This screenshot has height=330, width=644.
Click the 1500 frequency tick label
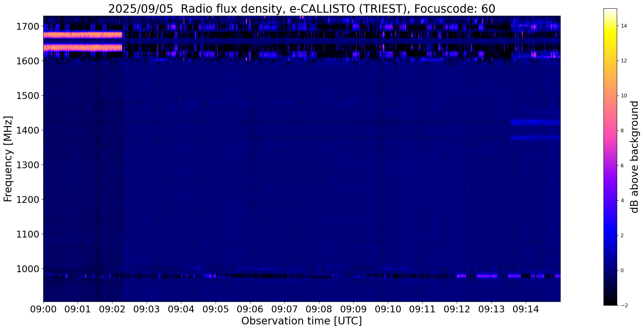(28, 96)
